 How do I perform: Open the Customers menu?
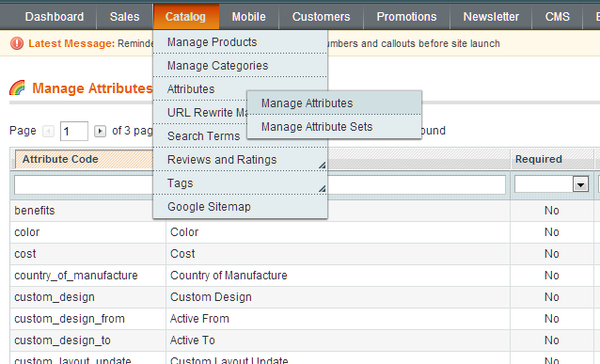click(x=321, y=17)
